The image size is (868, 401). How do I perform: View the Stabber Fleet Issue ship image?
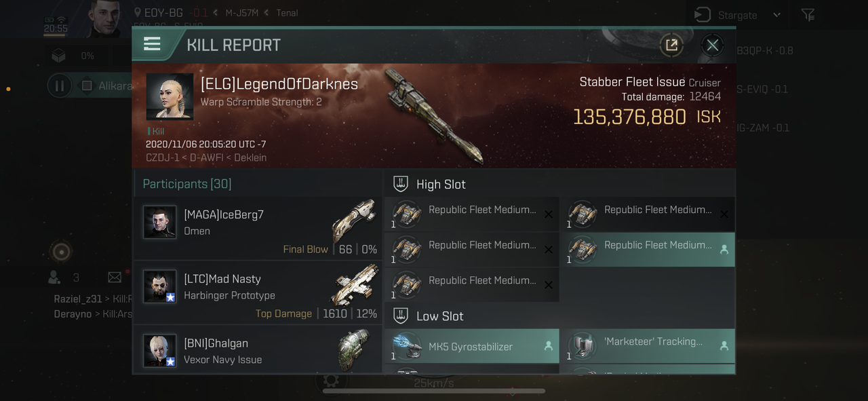point(434,115)
